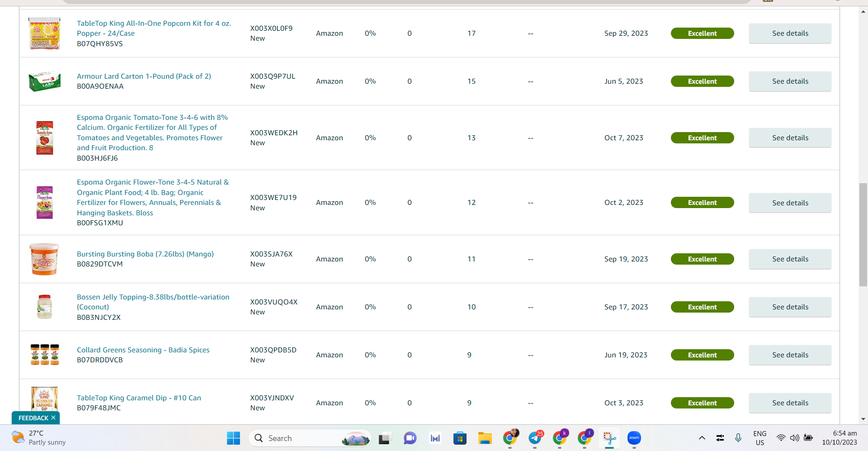This screenshot has width=868, height=451.
Task: Click the Caramel Dip can thumbnail
Action: click(44, 399)
